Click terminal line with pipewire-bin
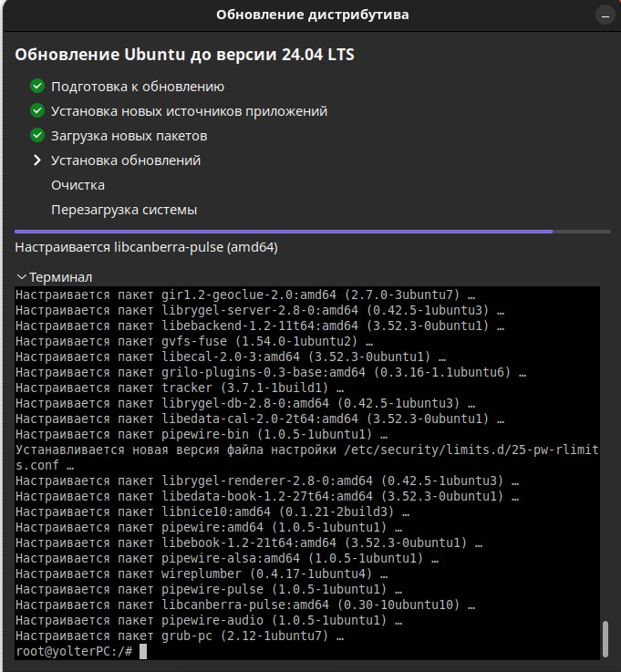The height and width of the screenshot is (672, 621). coord(202,434)
